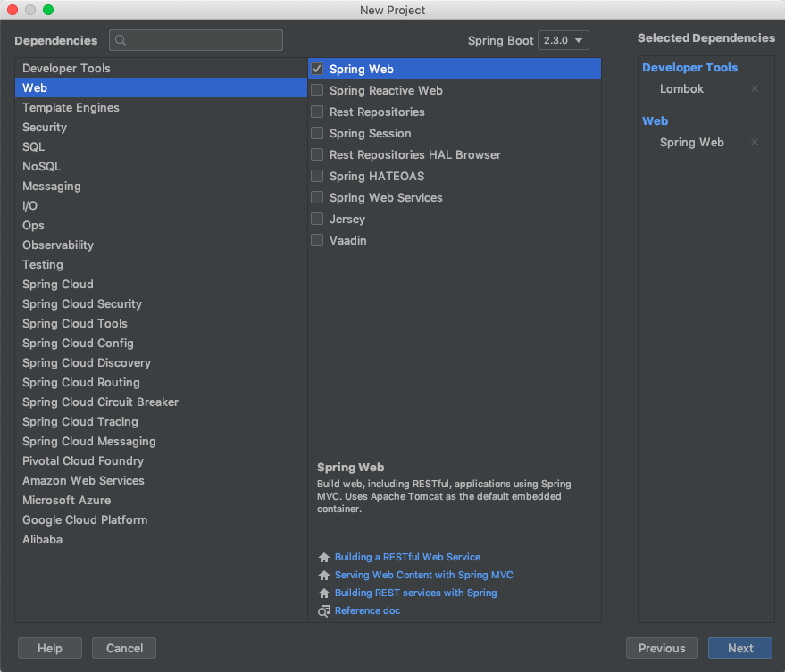
Task: Select the Ops category
Action: tap(161, 225)
